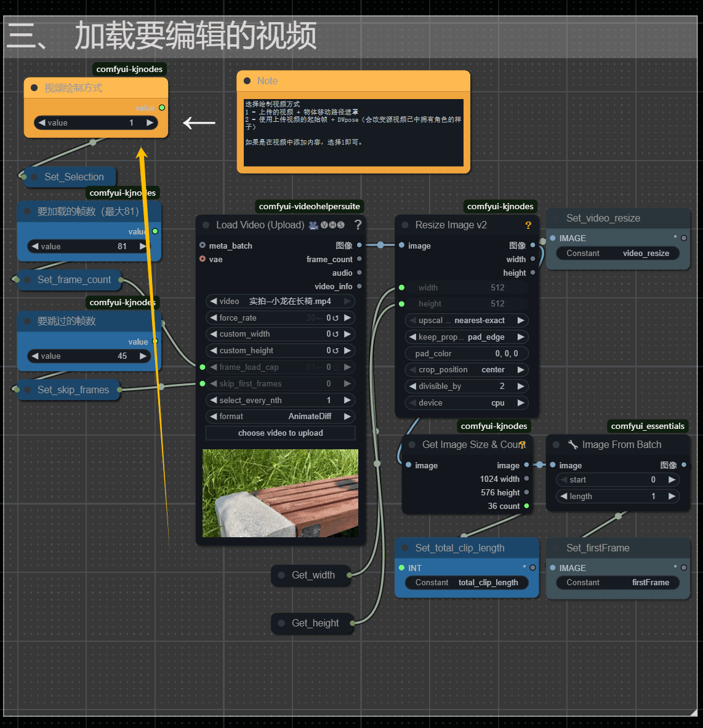Collapse the Load Video (Upload) node
Screen dimensions: 703x728
tap(206, 225)
